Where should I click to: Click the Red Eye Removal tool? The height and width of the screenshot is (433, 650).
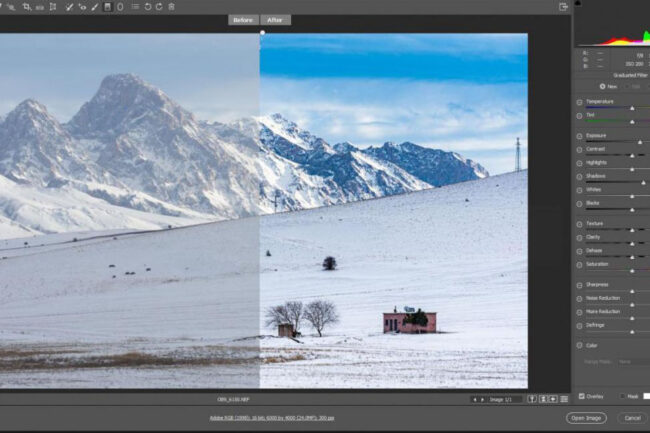pyautogui.click(x=82, y=7)
